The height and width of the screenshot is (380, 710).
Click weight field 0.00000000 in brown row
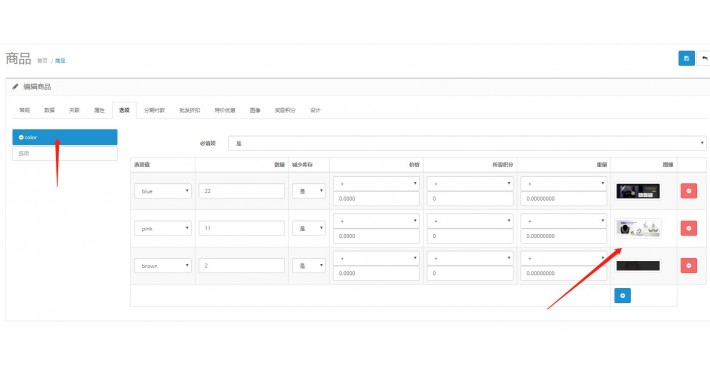(x=564, y=273)
